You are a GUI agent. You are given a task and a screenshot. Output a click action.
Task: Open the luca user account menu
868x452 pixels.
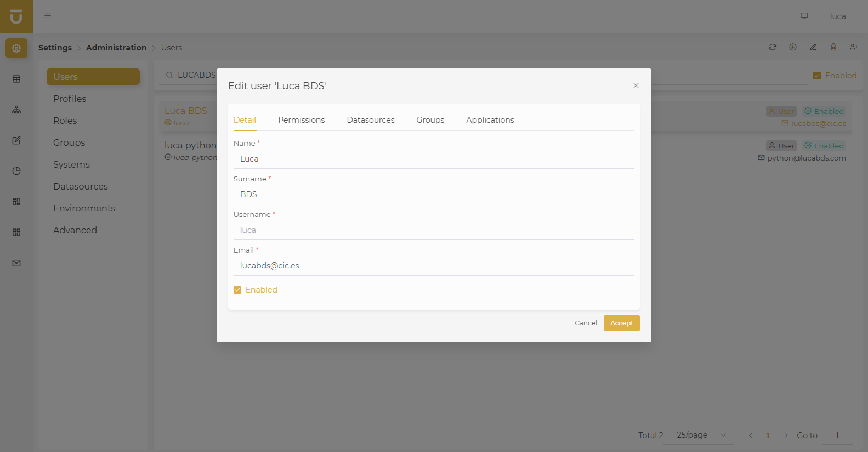837,16
